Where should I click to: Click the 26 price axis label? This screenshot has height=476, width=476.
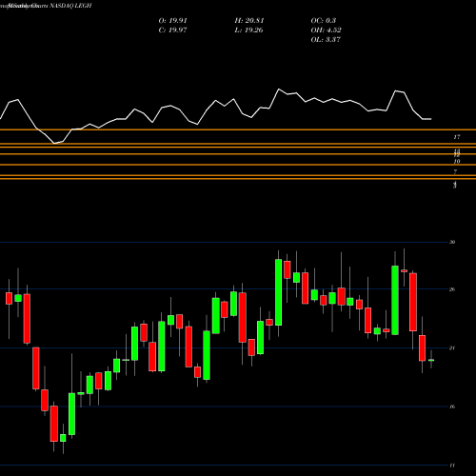point(452,289)
